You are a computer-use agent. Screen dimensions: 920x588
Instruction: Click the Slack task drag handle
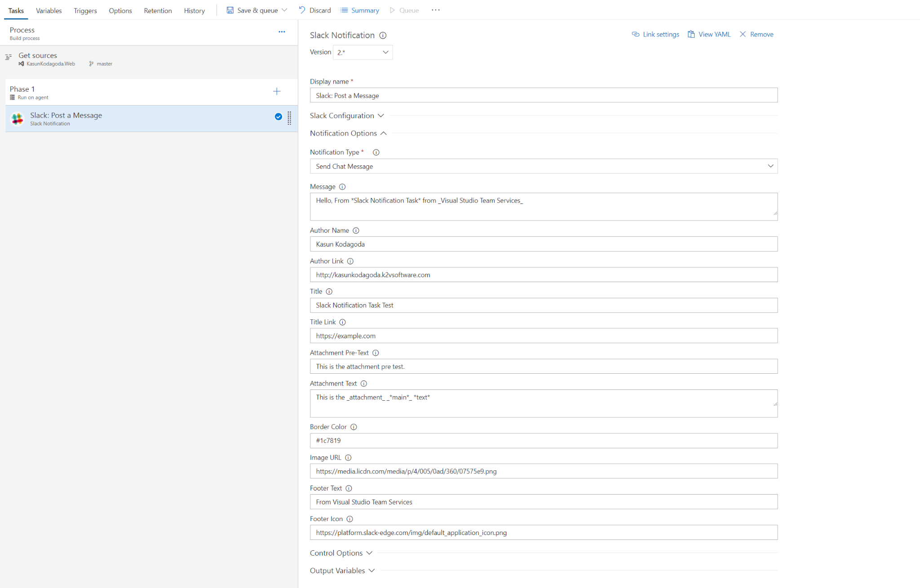point(289,118)
